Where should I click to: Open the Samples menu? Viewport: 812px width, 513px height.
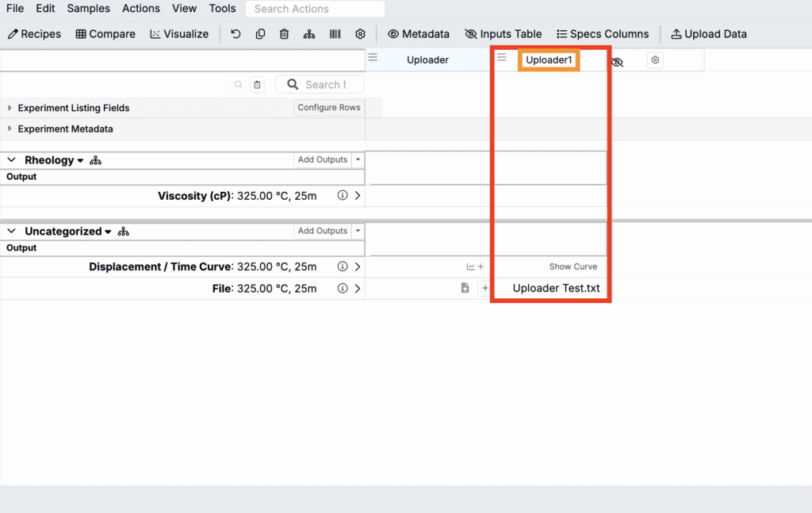[x=88, y=9]
